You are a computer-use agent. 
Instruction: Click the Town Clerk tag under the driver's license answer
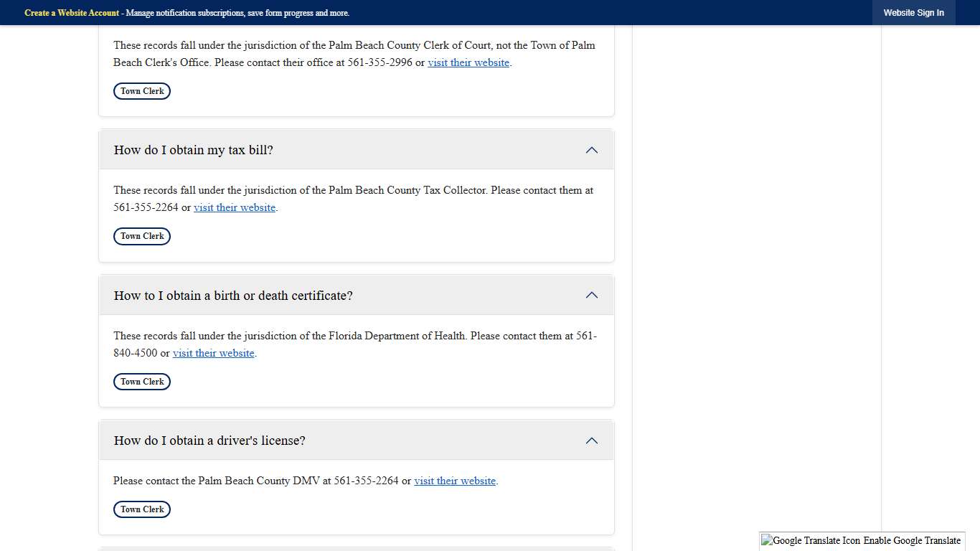point(141,509)
